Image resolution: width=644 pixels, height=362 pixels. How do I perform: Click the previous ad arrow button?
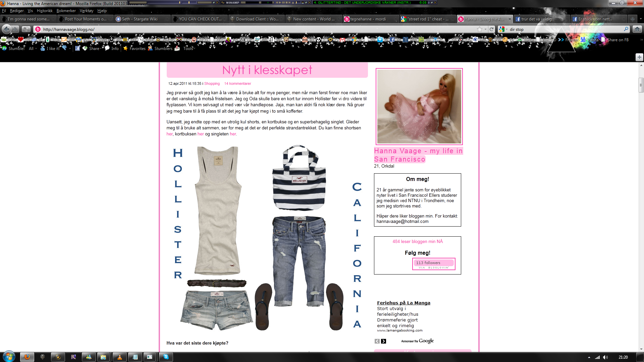click(377, 341)
